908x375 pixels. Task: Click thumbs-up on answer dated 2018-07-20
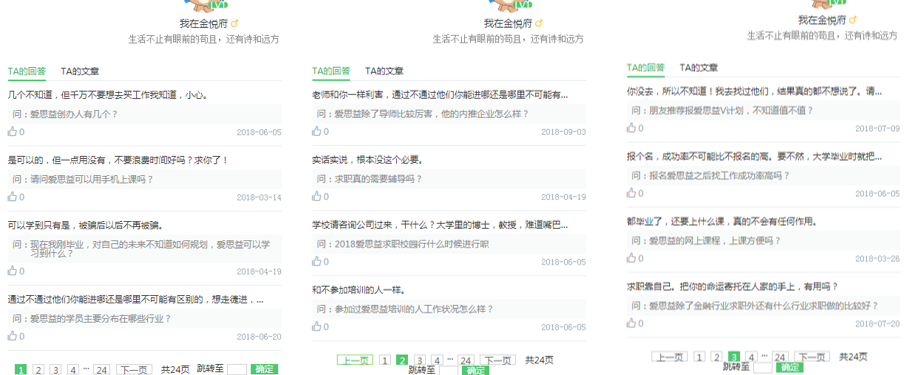(x=631, y=323)
